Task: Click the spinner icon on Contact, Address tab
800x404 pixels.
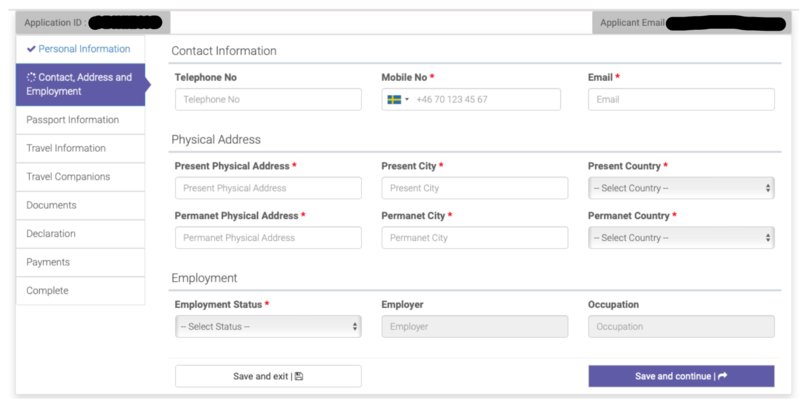Action: 32,77
